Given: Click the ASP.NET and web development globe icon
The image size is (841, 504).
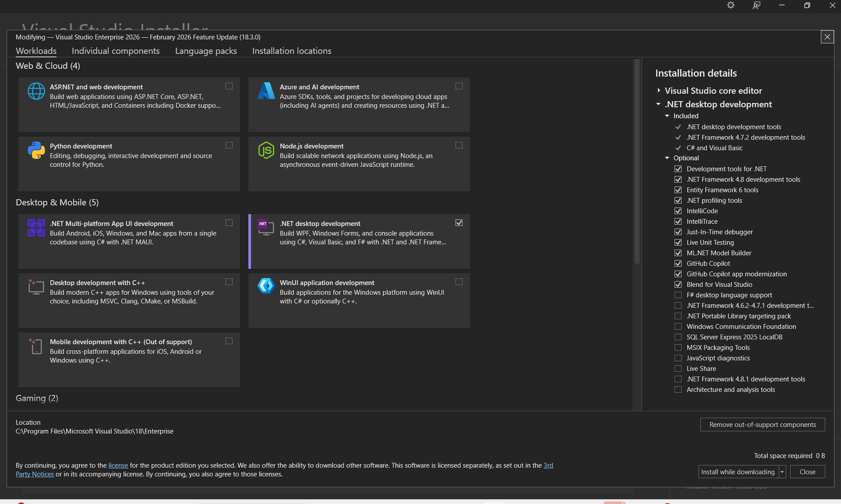Looking at the screenshot, I should 36,91.
